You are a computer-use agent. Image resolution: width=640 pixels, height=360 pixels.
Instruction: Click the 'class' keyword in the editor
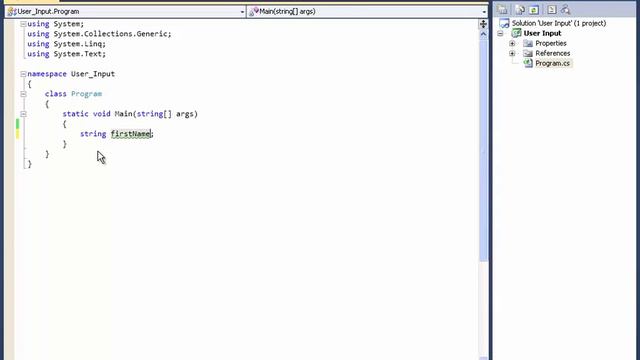56,94
